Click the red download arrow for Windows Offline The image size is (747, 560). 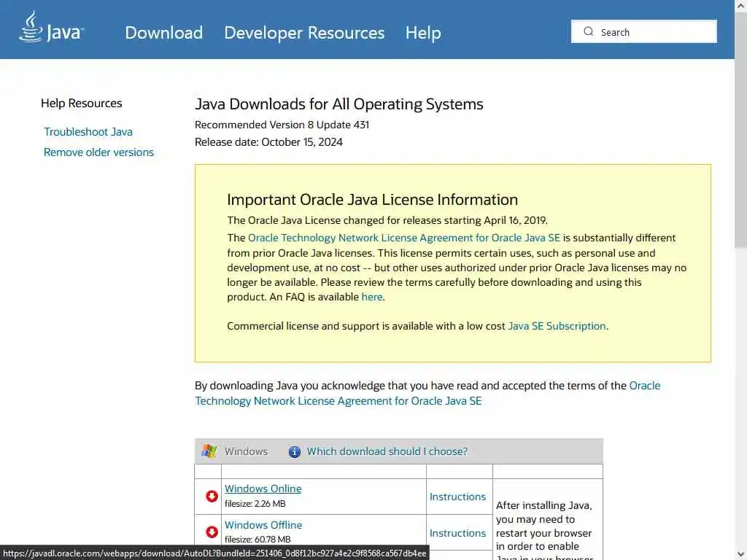coord(212,532)
